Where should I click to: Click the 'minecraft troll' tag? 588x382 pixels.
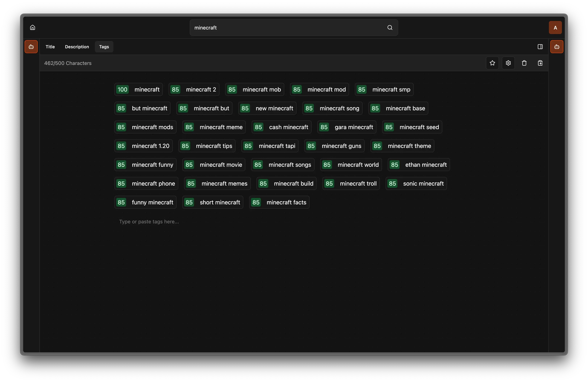[351, 183]
